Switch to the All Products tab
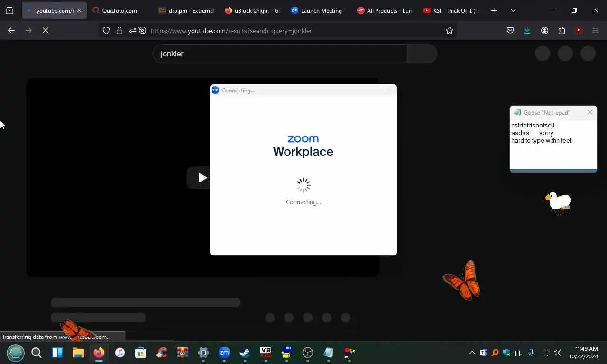 click(x=385, y=10)
